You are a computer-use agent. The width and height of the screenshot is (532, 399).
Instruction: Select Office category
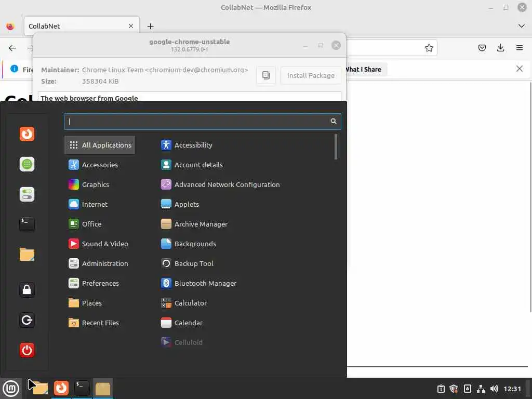pyautogui.click(x=100, y=224)
